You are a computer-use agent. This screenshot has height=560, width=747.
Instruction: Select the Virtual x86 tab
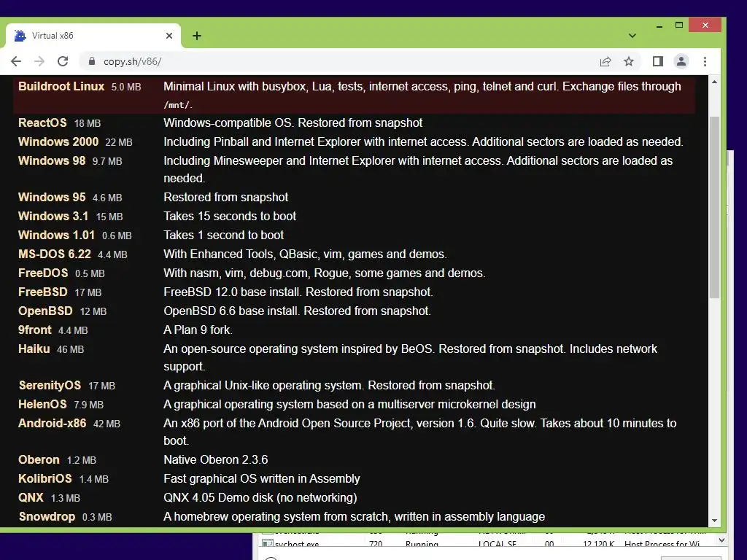tap(93, 36)
